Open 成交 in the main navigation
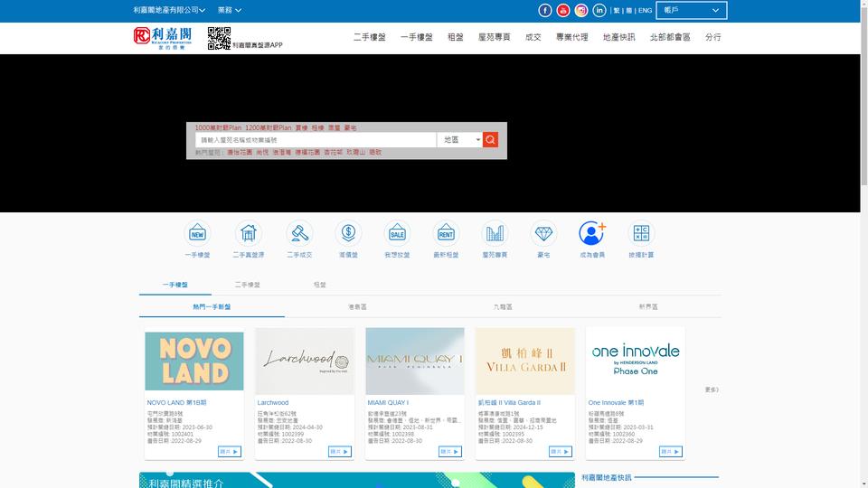Viewport: 868px width, 488px height. pyautogui.click(x=533, y=37)
